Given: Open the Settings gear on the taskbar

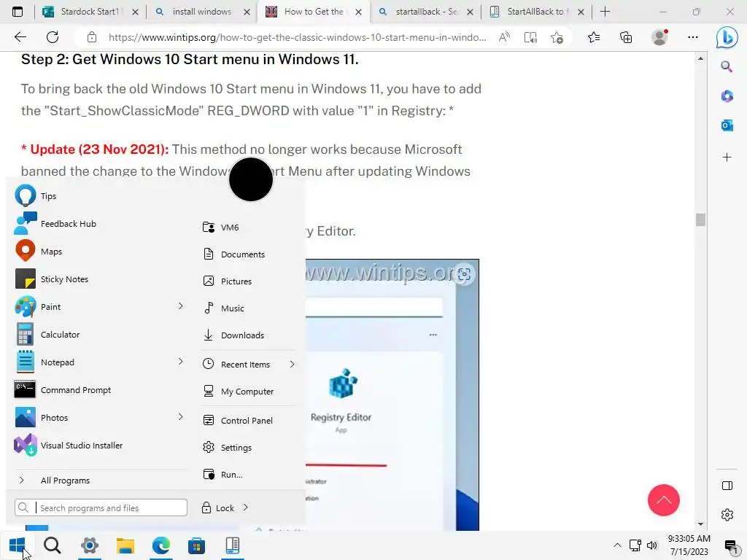Looking at the screenshot, I should coord(89,545).
